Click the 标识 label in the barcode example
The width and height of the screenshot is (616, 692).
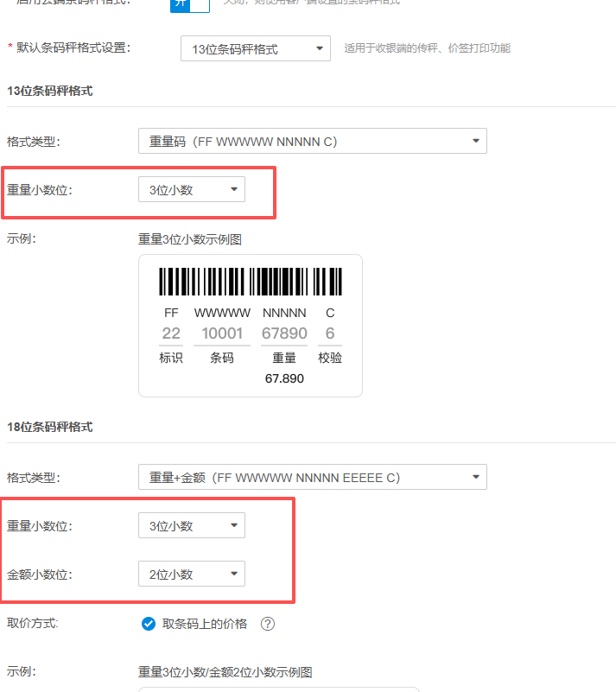coord(171,358)
